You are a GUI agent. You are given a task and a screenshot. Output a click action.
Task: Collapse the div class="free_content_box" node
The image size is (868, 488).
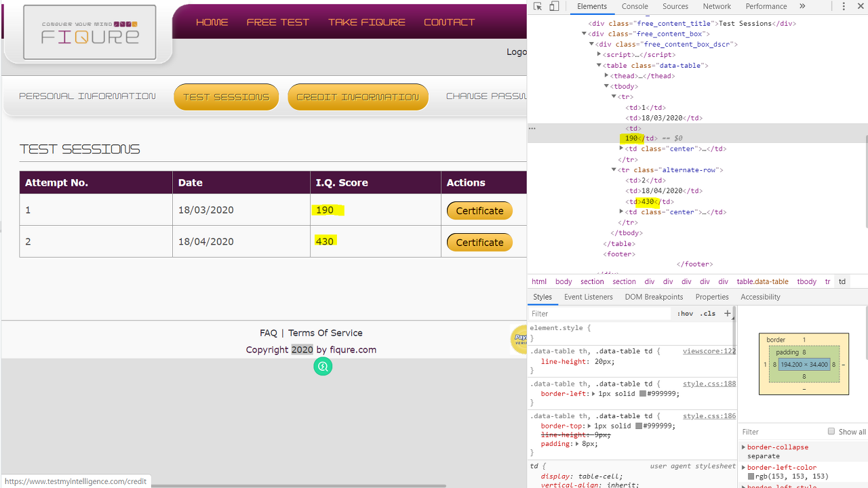(x=584, y=33)
